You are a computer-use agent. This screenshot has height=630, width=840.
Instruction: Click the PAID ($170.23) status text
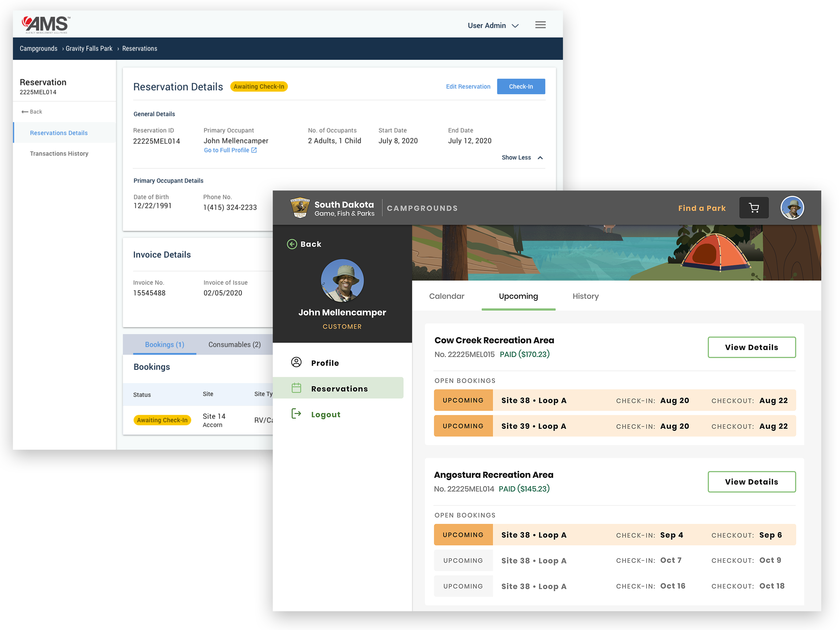click(x=525, y=354)
